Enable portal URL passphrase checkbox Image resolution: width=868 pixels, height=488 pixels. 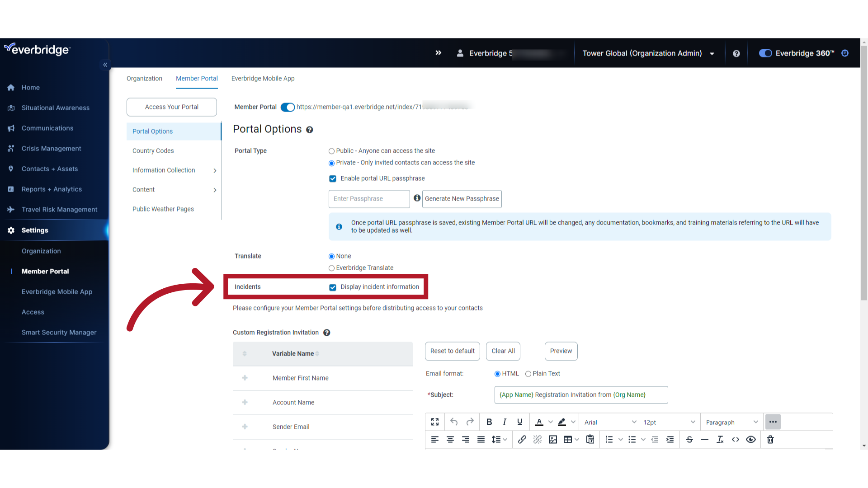point(332,178)
